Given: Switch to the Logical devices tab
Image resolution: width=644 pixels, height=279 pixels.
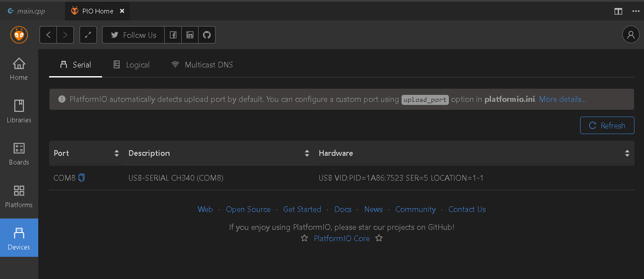Looking at the screenshot, I should point(131,64).
